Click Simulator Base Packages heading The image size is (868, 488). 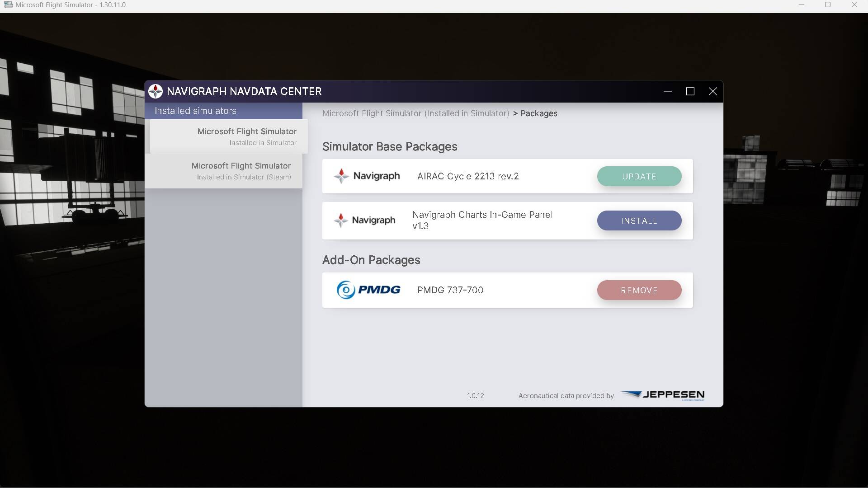(x=390, y=146)
